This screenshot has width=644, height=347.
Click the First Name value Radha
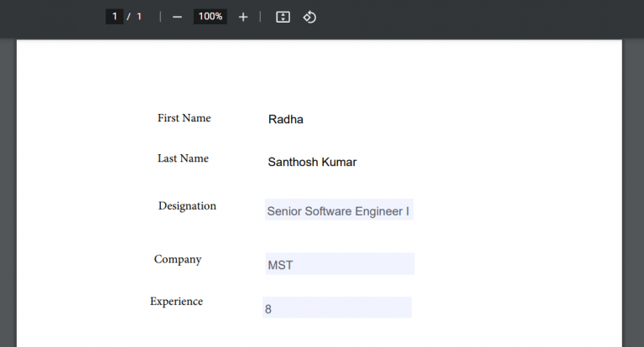tap(286, 120)
